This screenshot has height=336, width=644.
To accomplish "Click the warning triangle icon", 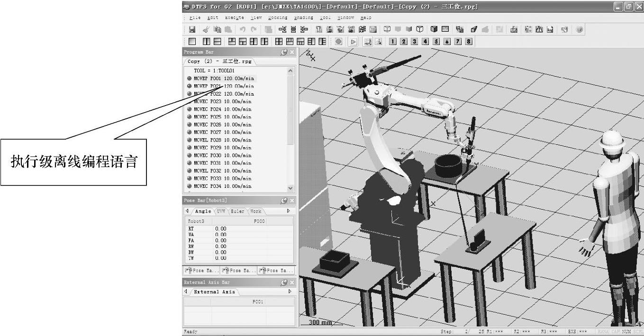I will tap(539, 29).
